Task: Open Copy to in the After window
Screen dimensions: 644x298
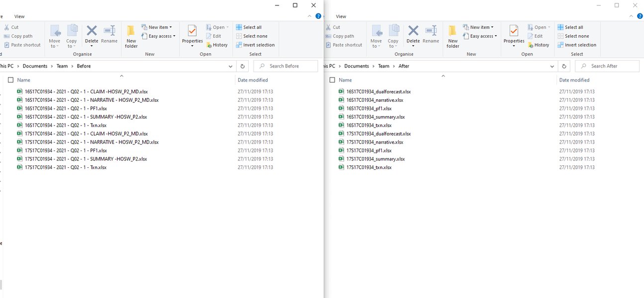Action: click(x=393, y=36)
